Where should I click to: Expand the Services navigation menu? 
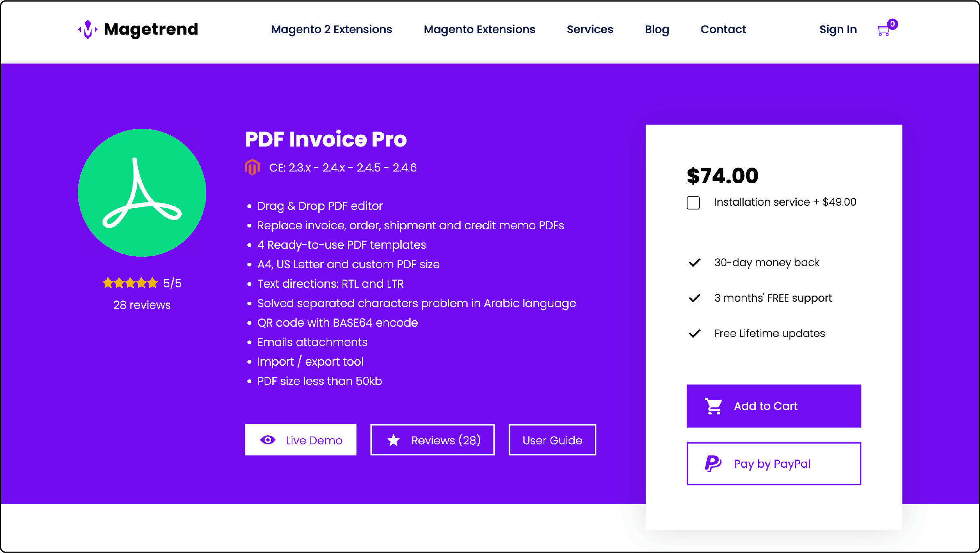point(590,30)
